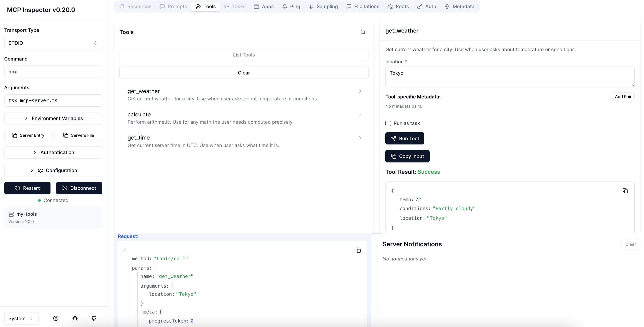Screen dimensions: 644x327
Task: Open the Auth tab
Action: (426, 6)
